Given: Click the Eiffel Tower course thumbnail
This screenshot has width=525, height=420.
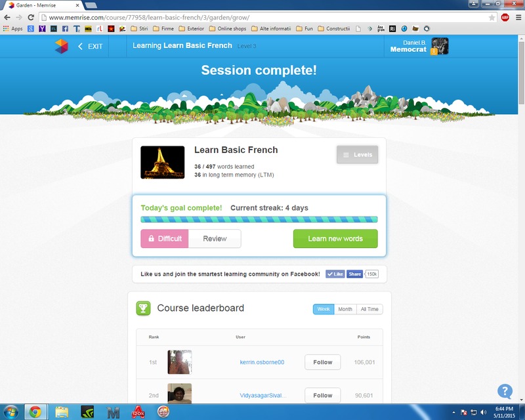Looking at the screenshot, I should pyautogui.click(x=162, y=163).
